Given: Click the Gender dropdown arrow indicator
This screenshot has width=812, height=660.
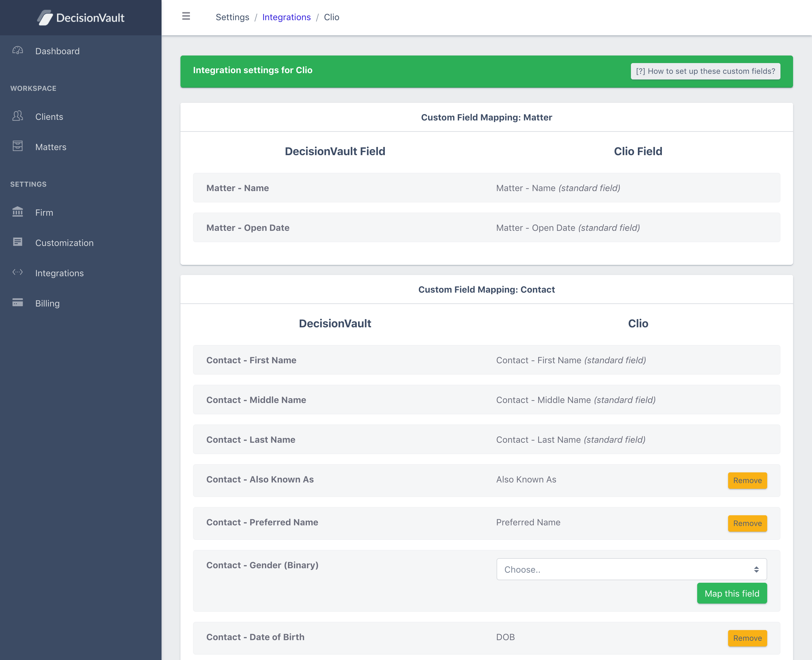Looking at the screenshot, I should (756, 569).
